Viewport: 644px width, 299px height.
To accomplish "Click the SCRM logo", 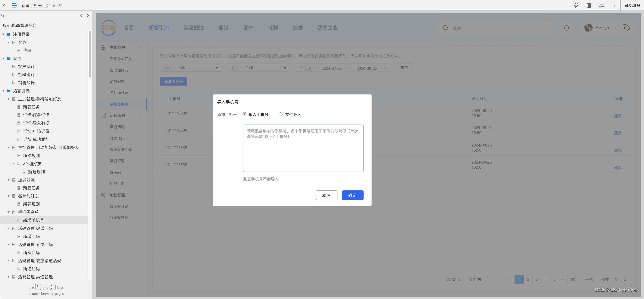I will 109,28.
